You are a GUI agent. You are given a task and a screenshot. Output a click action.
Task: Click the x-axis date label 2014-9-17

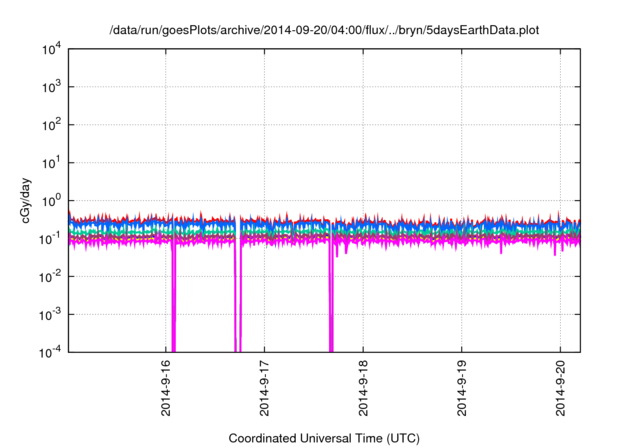click(x=264, y=388)
